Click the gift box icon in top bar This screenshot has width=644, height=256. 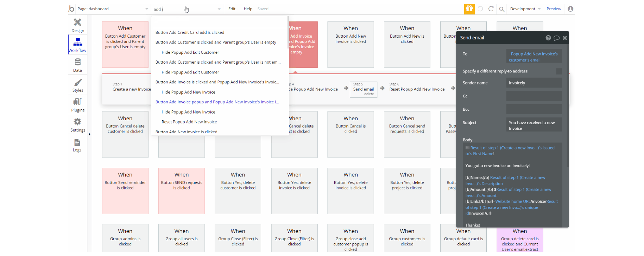[469, 9]
